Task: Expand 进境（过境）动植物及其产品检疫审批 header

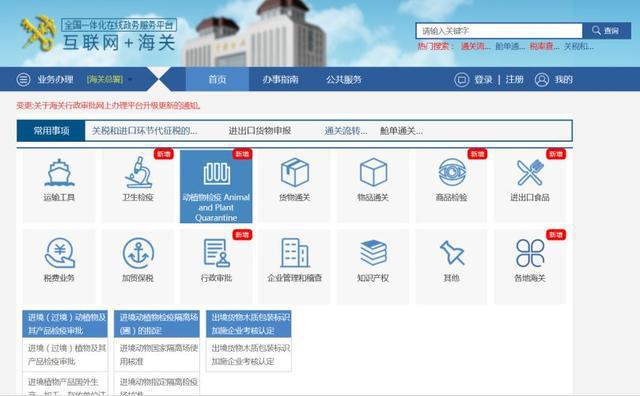Action: tap(65, 324)
